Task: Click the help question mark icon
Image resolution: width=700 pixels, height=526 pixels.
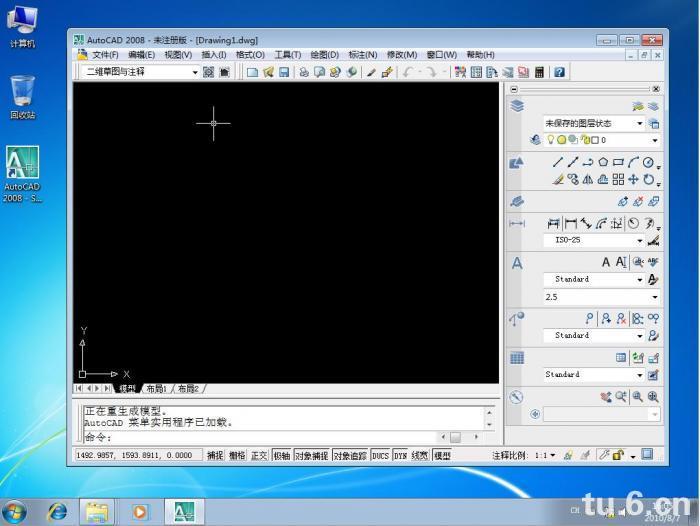Action: click(560, 72)
